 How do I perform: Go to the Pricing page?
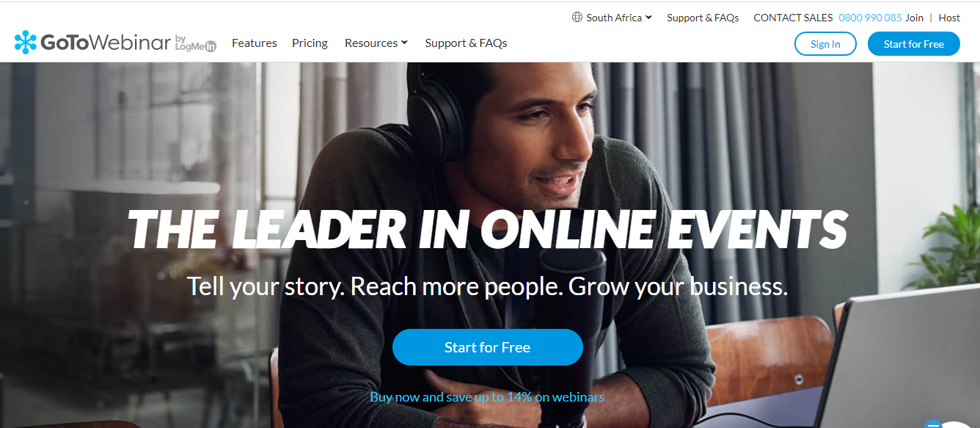tap(310, 43)
